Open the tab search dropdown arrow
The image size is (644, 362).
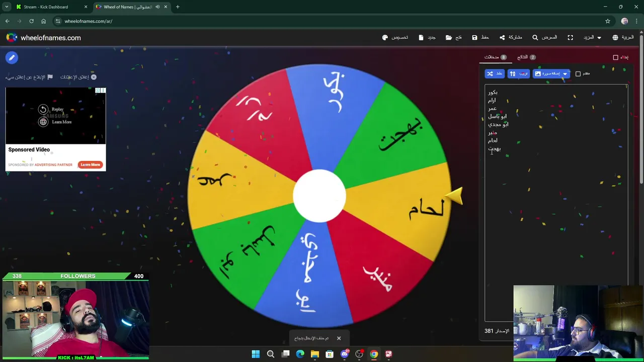[6, 7]
